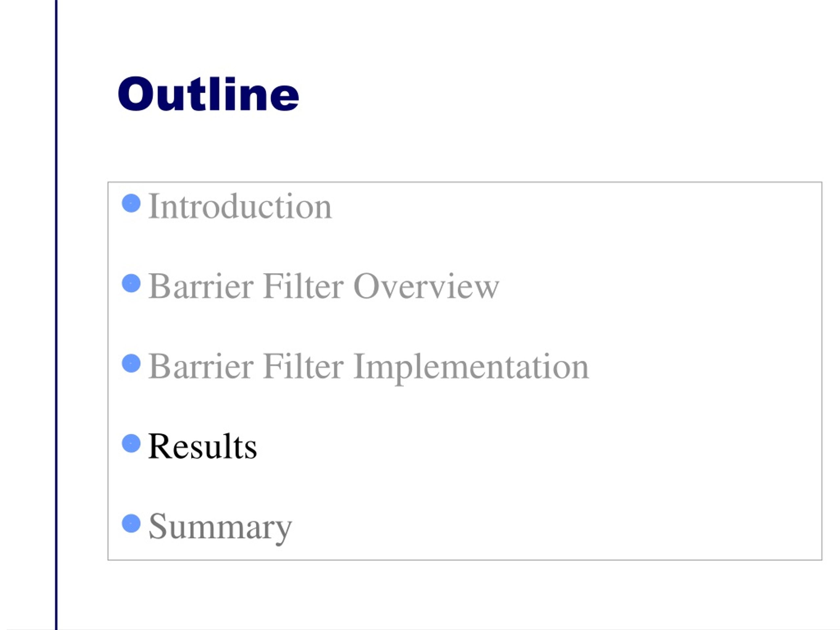
Task: Click the word Filter in the Implementation line
Action: (303, 366)
